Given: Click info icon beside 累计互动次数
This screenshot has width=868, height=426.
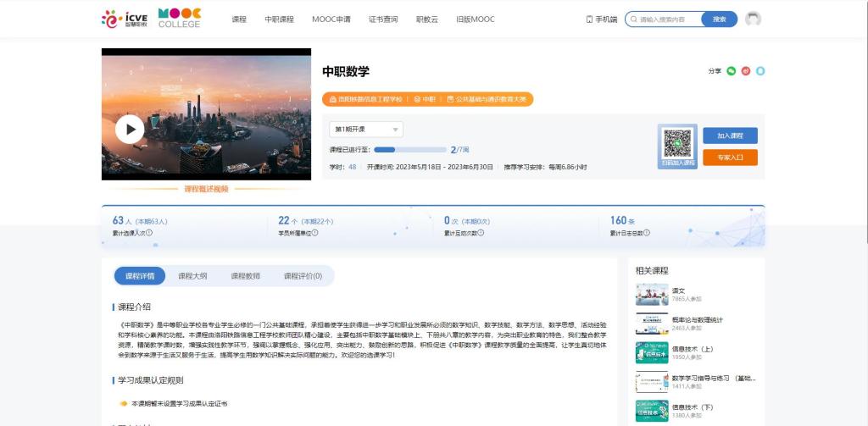Looking at the screenshot, I should [481, 233].
